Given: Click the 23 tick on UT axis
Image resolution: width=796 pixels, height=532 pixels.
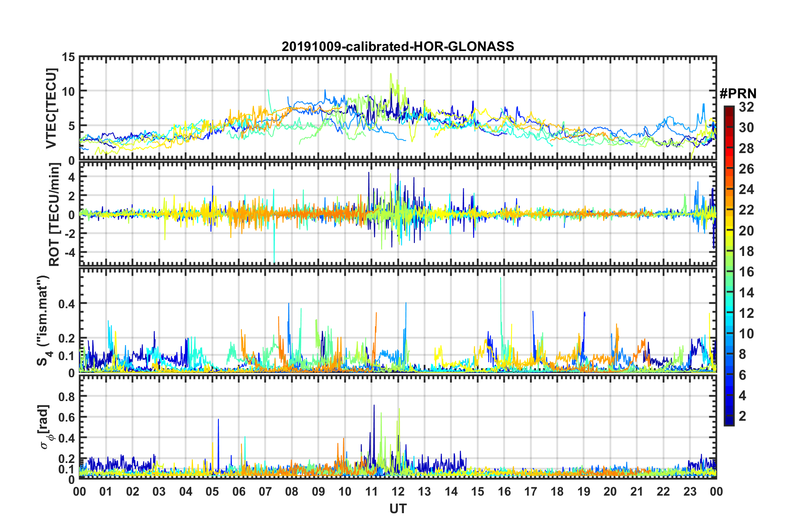Looking at the screenshot, I should [690, 491].
